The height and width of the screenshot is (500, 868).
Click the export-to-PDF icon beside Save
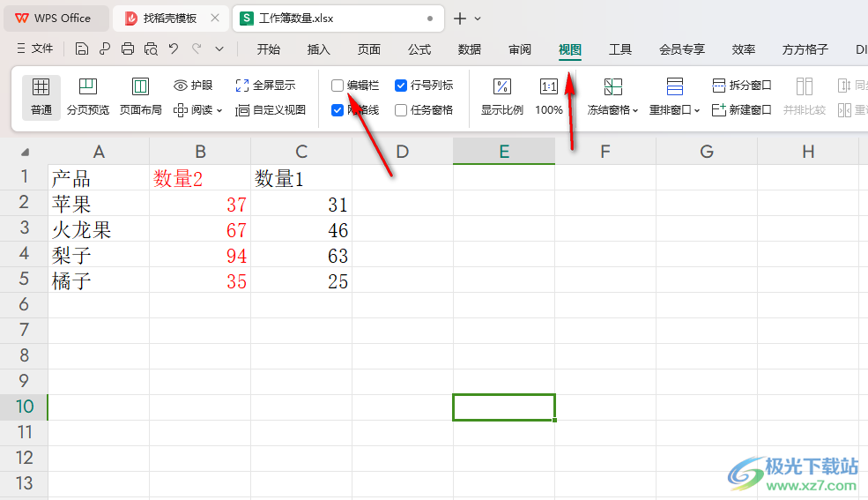(105, 49)
